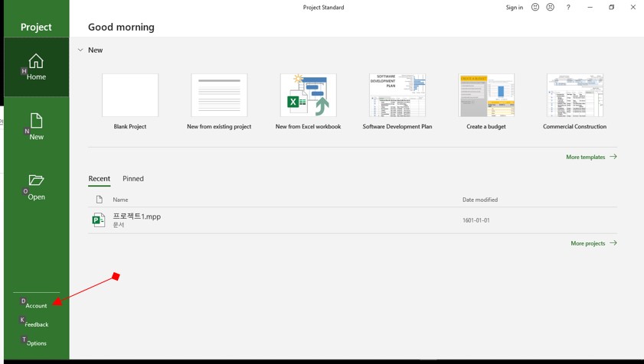Send a smile feedback face icon
The image size is (644, 364).
(535, 7)
